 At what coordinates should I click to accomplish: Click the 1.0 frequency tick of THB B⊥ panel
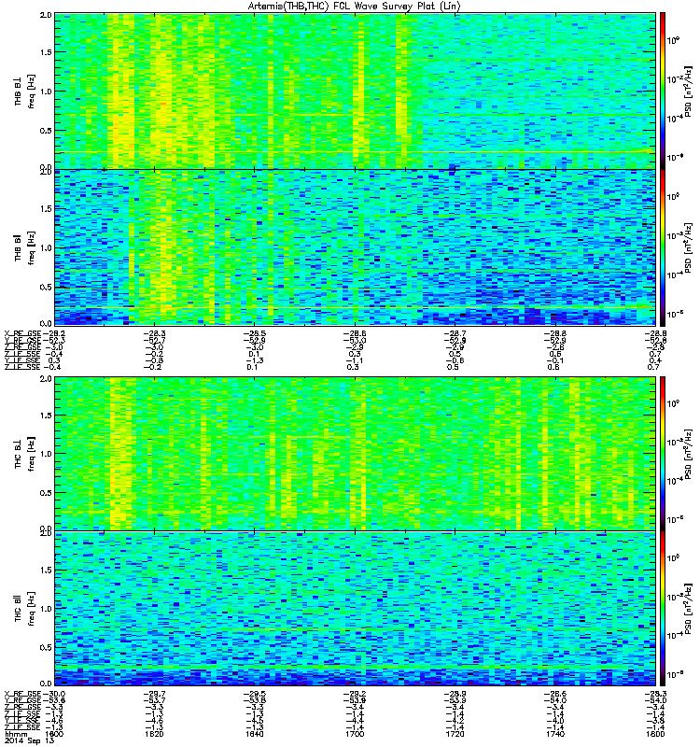coord(46,92)
